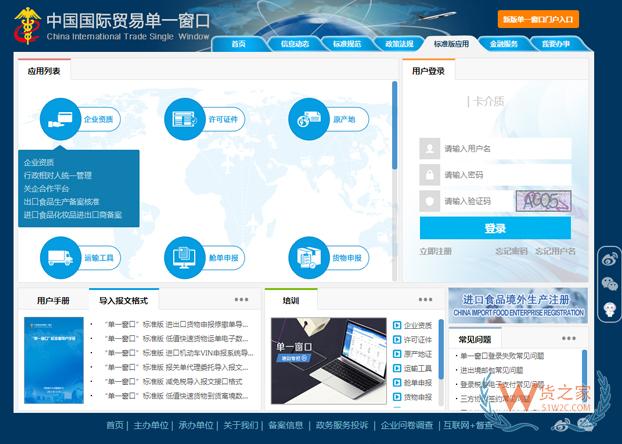Open the 企业资质 application icon

tap(60, 119)
